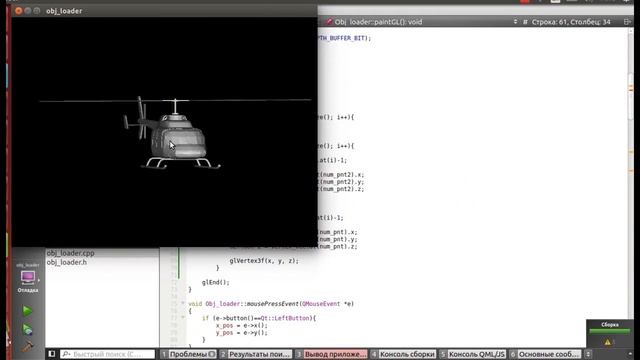The height and width of the screenshot is (360, 640).
Task: Select obj_loader.cpp in file list
Action: click(70, 253)
